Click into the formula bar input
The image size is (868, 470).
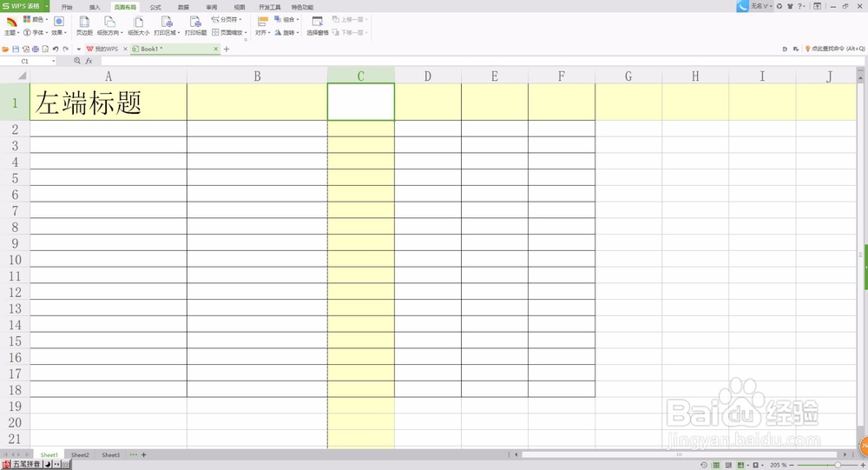click(482, 61)
